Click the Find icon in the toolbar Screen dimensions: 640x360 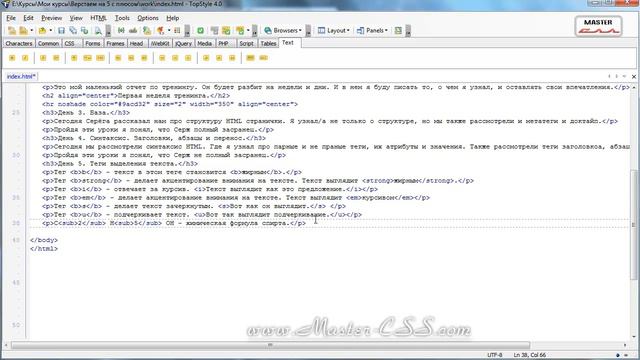pyautogui.click(x=121, y=31)
